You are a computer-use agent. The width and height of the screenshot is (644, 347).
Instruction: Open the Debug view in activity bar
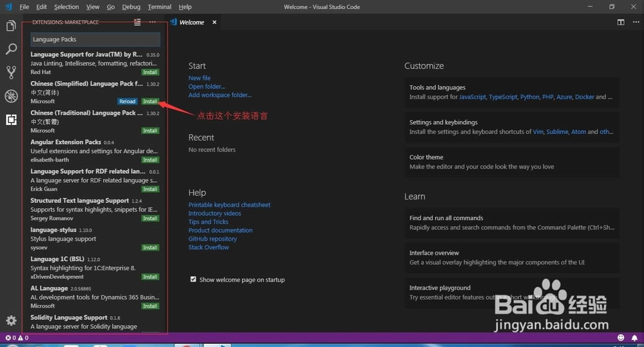point(11,96)
